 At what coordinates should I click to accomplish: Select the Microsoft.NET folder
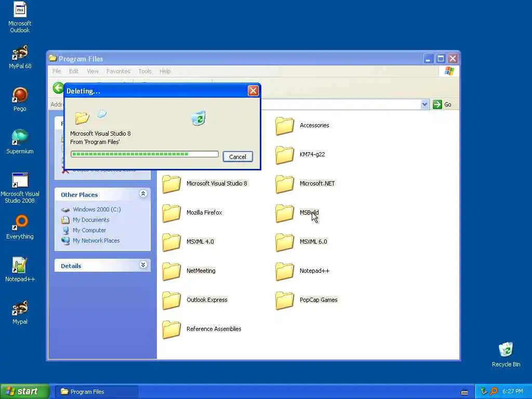pos(305,183)
